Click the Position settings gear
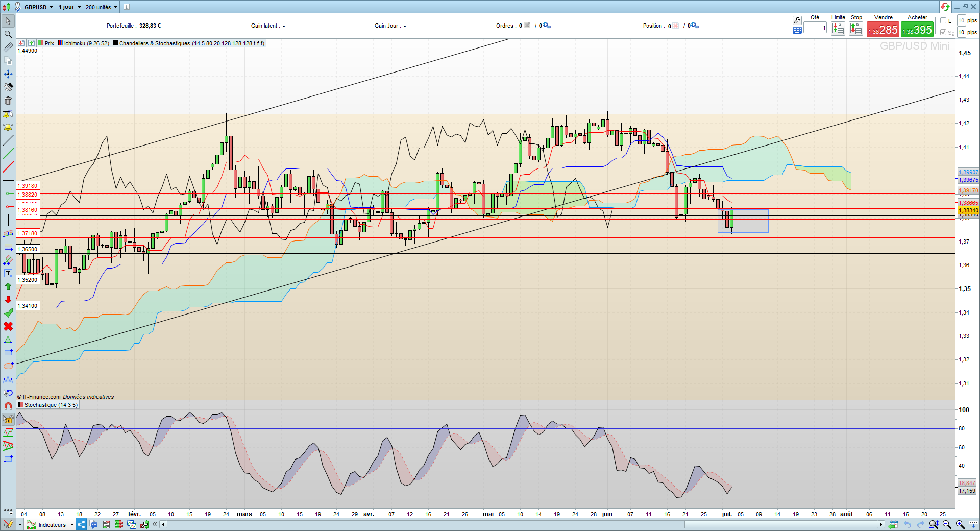Screen dimensions: 980x531 point(695,26)
